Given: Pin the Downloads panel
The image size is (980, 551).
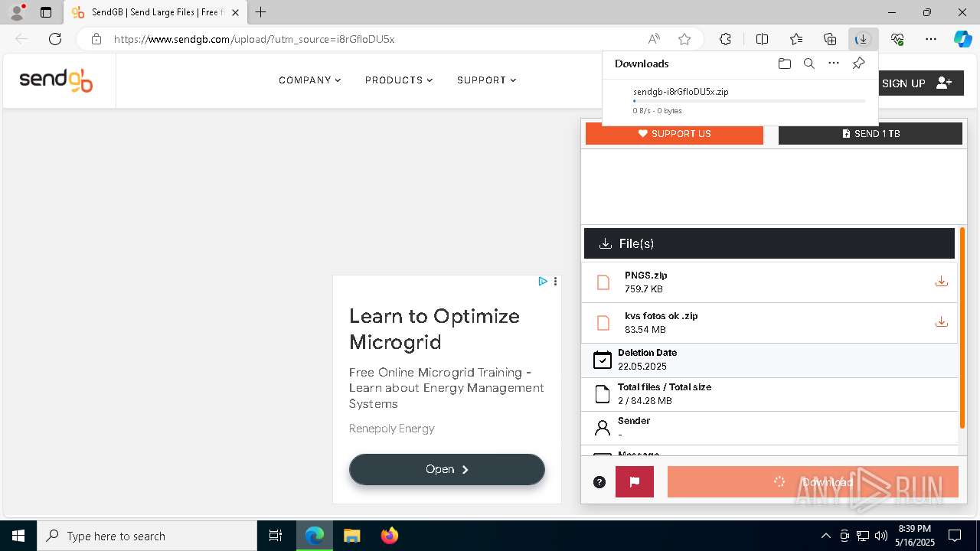Looking at the screenshot, I should click(x=858, y=64).
